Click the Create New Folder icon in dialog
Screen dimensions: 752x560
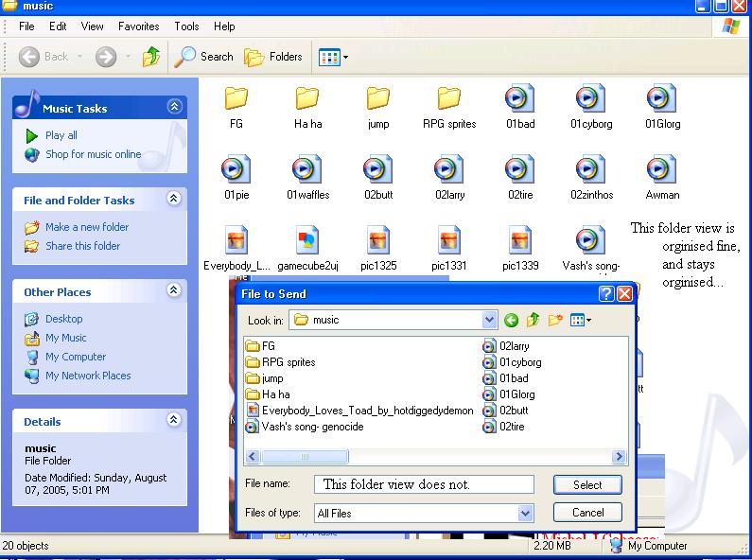(x=555, y=320)
